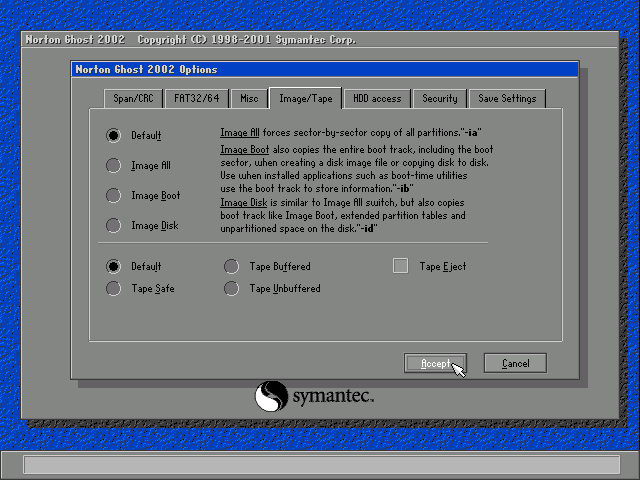Click the "-id" switch text
Screen dimensions: 640x480
(369, 229)
